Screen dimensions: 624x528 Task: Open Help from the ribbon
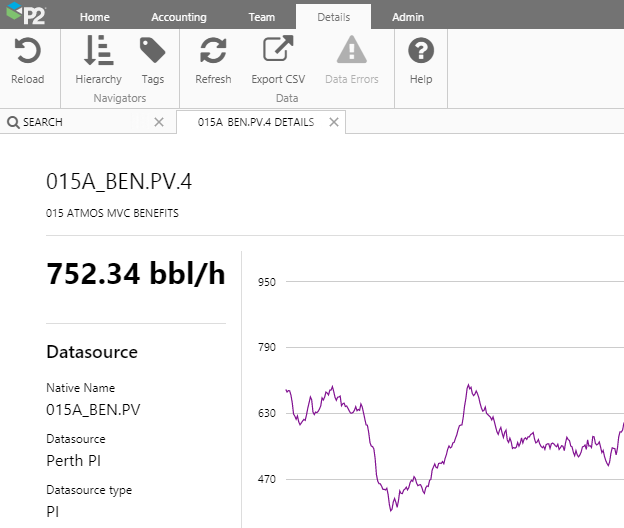(421, 52)
